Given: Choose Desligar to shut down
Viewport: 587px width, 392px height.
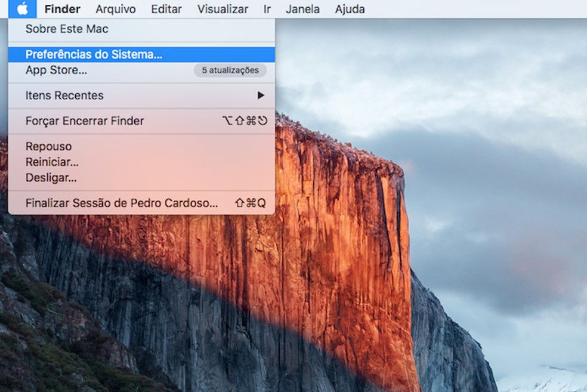Looking at the screenshot, I should tap(49, 177).
